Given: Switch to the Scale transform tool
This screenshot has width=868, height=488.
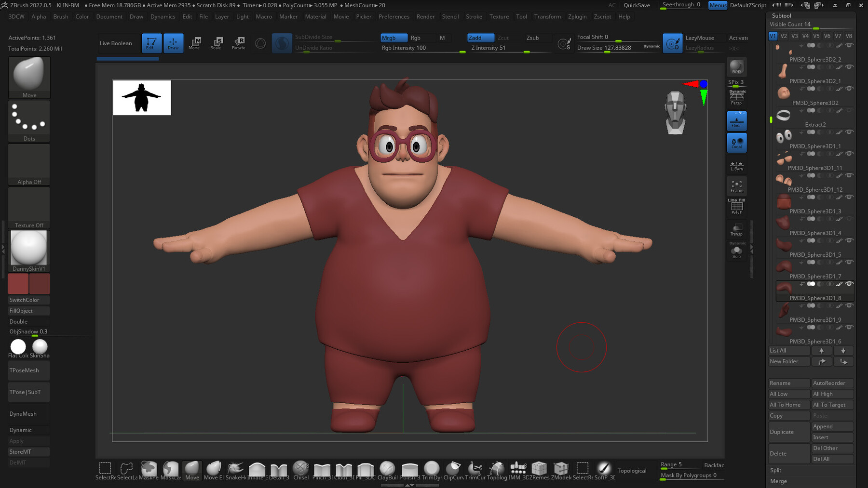Looking at the screenshot, I should point(216,43).
